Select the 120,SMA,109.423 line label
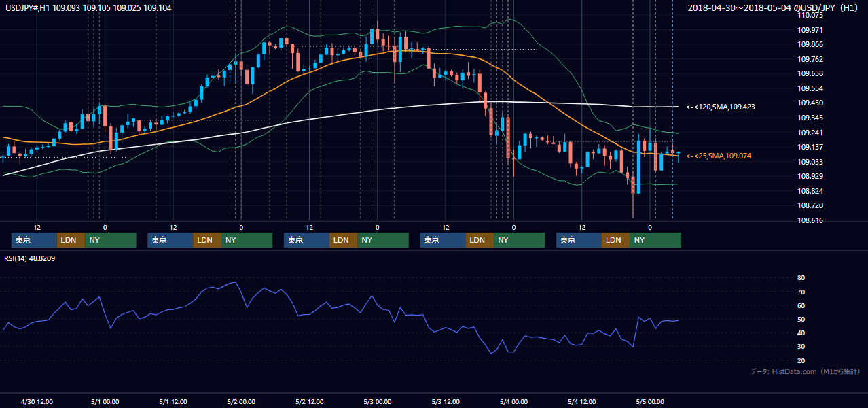The width and height of the screenshot is (868, 408). click(x=720, y=107)
